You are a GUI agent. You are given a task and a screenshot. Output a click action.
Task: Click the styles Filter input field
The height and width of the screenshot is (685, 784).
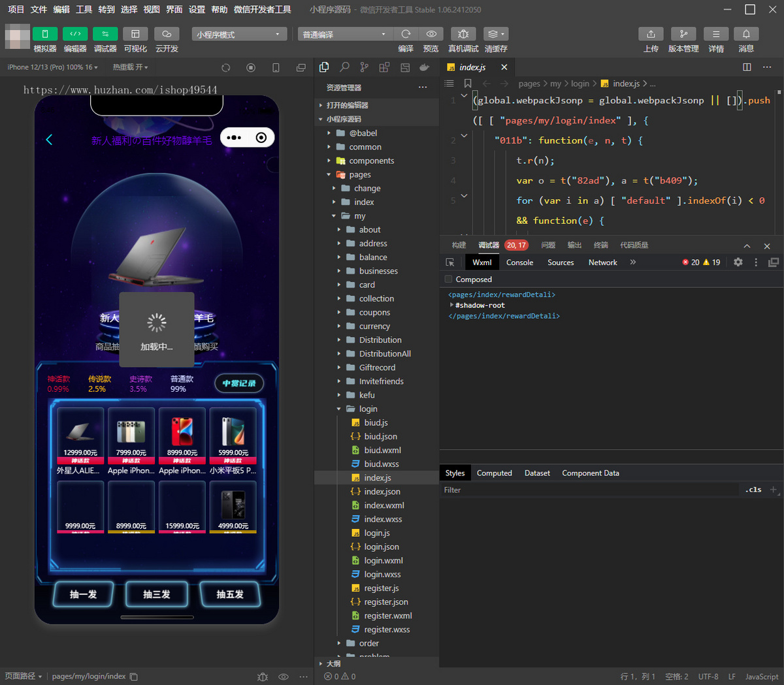coord(588,490)
